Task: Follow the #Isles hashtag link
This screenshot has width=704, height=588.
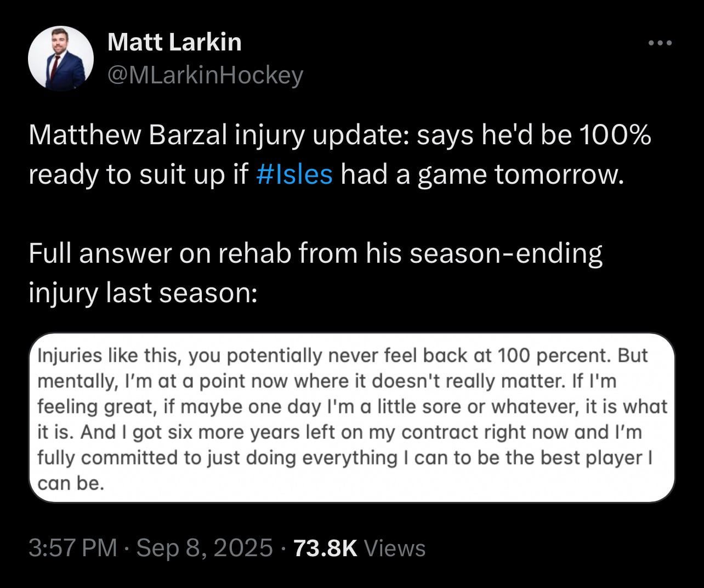Action: (294, 174)
